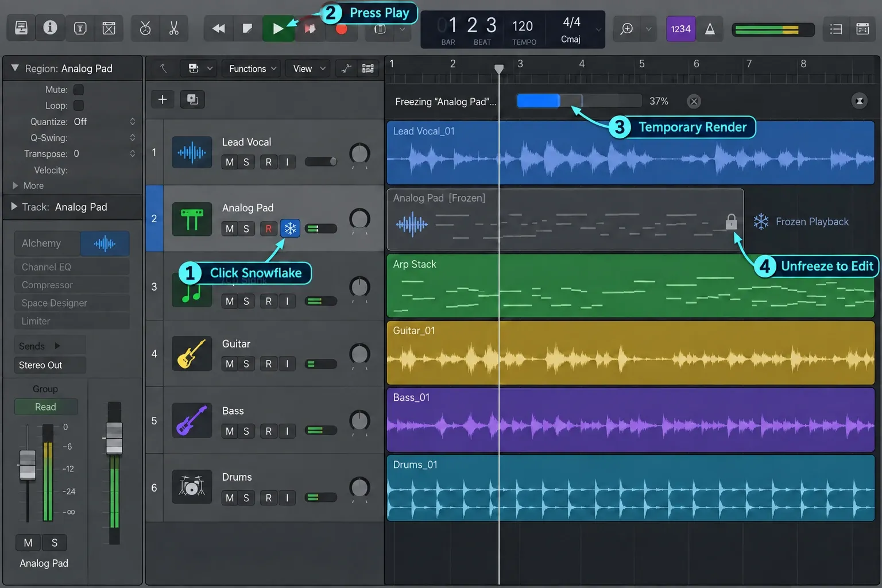Screen dimensions: 882x588
Task: Click the Lead Vocal waveform track icon
Action: (192, 152)
